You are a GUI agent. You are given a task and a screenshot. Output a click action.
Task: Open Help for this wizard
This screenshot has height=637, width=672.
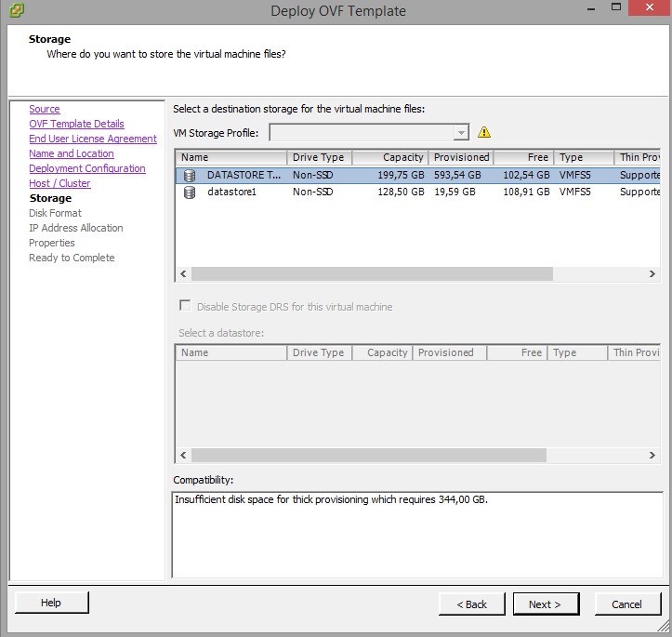pyautogui.click(x=51, y=603)
